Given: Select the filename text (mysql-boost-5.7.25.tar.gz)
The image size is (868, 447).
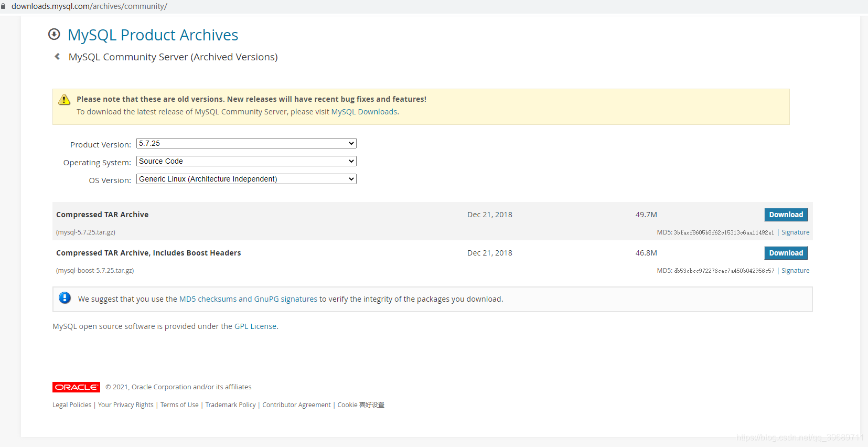Looking at the screenshot, I should 95,271.
